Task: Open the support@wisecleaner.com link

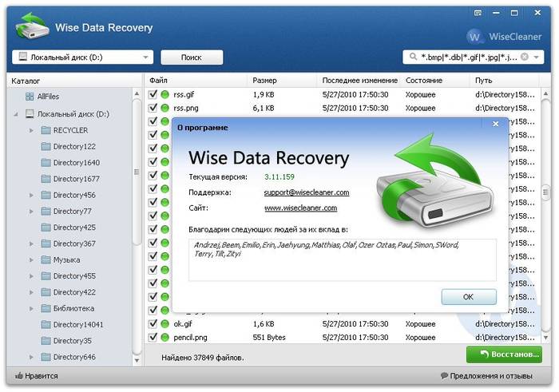Action: click(307, 192)
